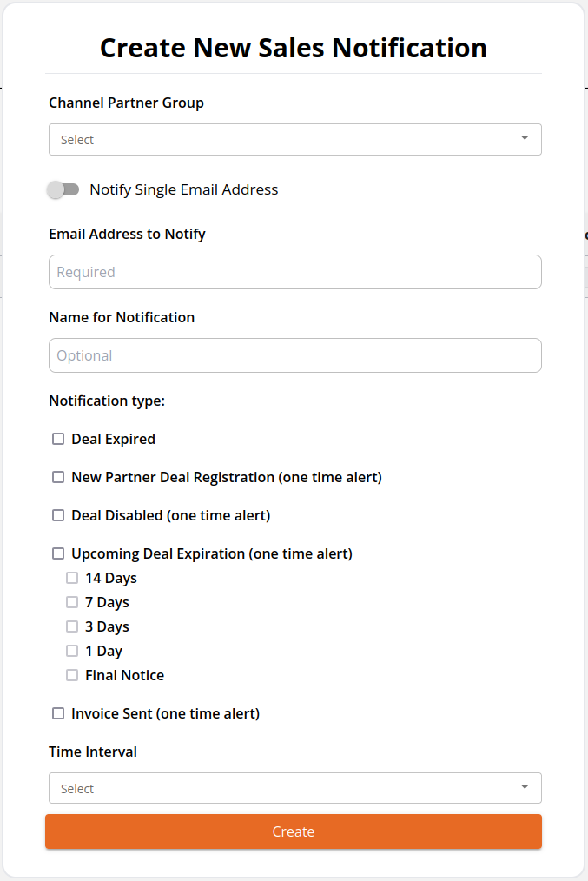This screenshot has height=881, width=588.
Task: Check the Deal Expired checkbox
Action: point(58,439)
